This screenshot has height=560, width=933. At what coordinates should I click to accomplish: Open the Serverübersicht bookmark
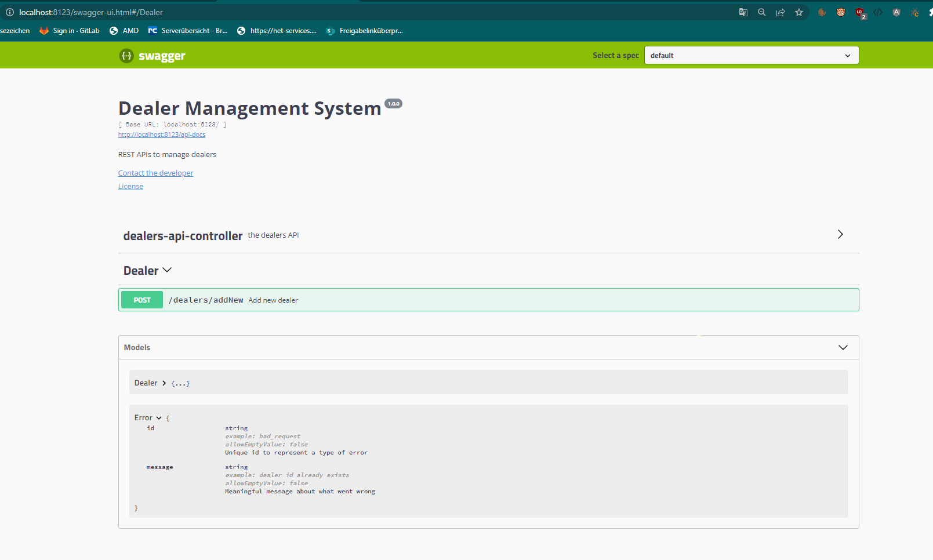click(x=188, y=31)
